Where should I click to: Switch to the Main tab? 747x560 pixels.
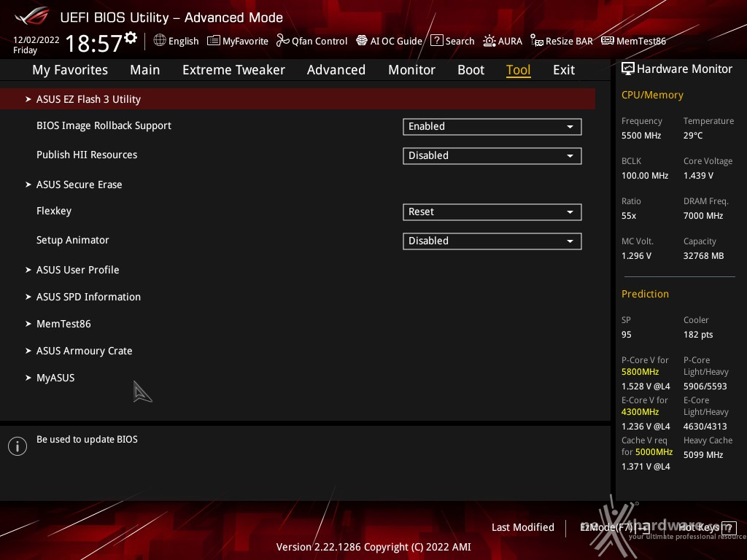[x=145, y=70]
